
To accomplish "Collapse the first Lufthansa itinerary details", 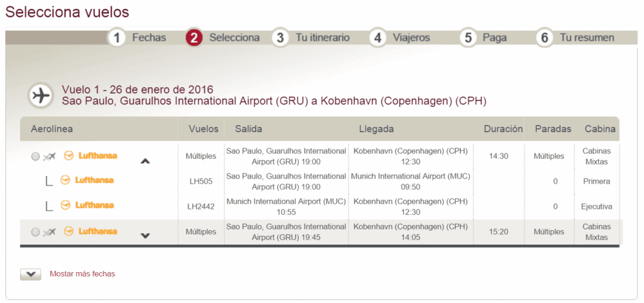I will pyautogui.click(x=145, y=162).
